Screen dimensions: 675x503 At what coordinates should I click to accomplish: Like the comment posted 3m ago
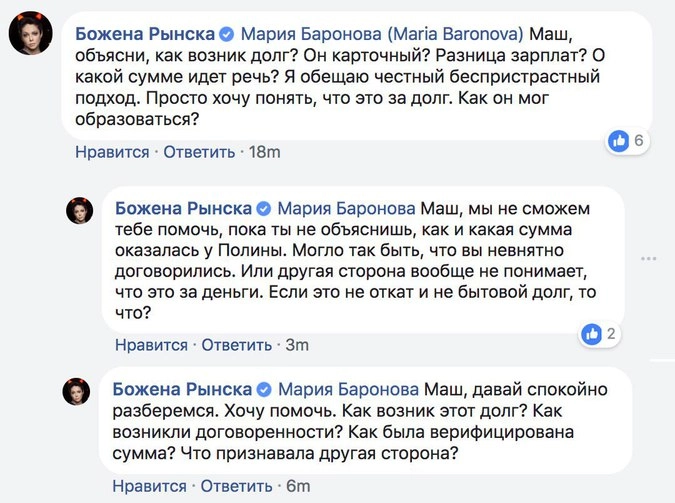pyautogui.click(x=151, y=345)
